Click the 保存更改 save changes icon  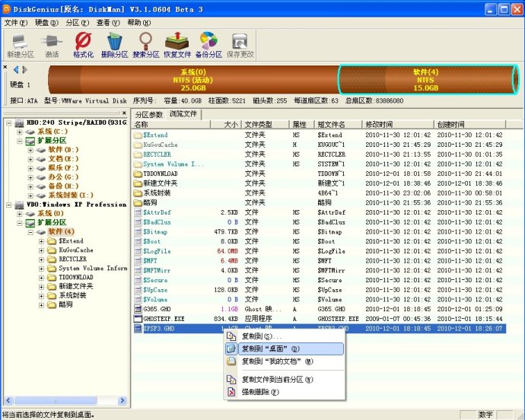click(x=240, y=46)
